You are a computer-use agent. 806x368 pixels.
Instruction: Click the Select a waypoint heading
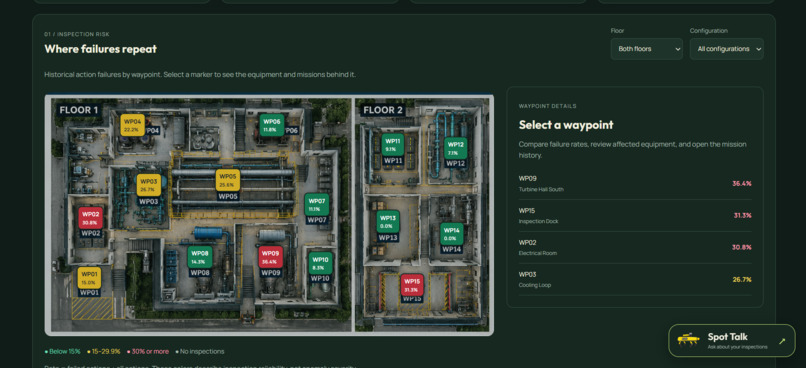coord(566,125)
